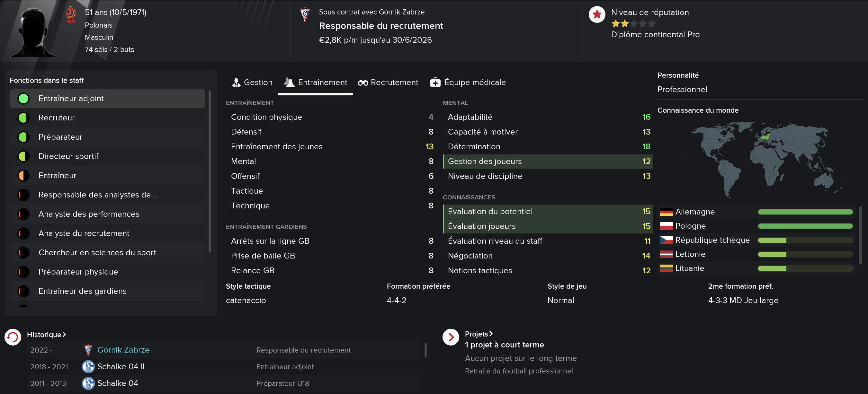Click the Germany flag next to Allemagne

tap(666, 212)
